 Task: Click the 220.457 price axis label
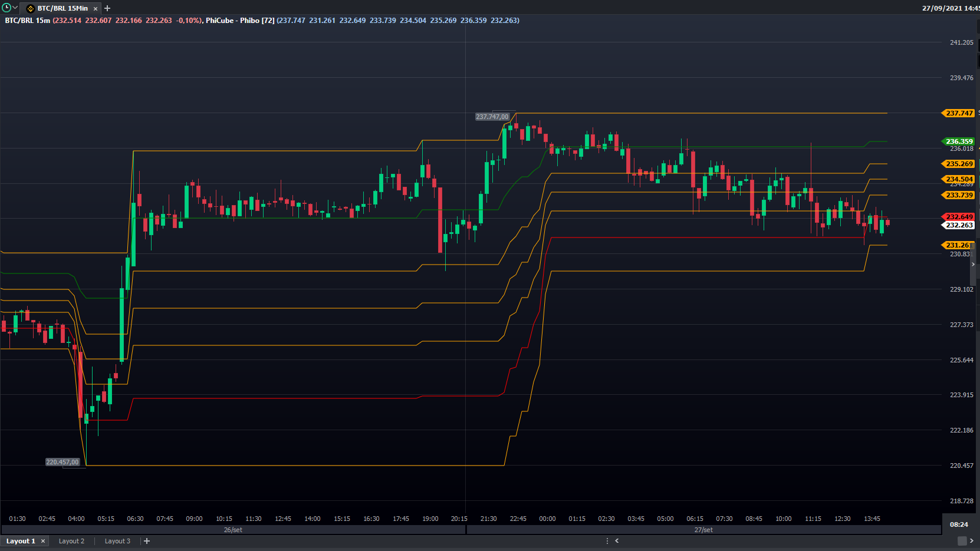(x=962, y=466)
